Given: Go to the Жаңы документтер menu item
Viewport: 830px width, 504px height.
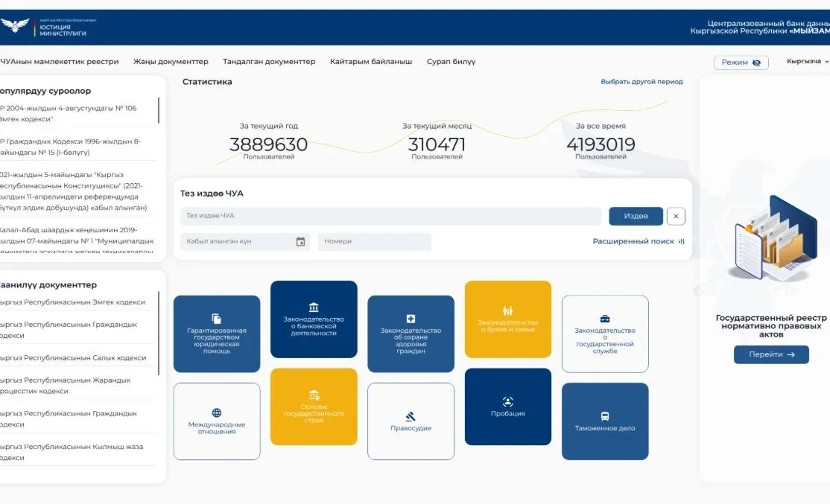Looking at the screenshot, I should click(x=171, y=62).
